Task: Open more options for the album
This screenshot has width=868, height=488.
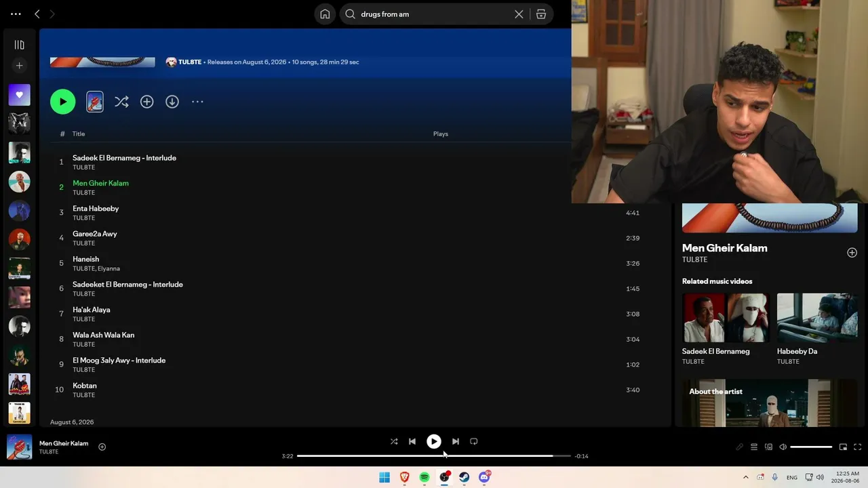Action: (x=197, y=102)
